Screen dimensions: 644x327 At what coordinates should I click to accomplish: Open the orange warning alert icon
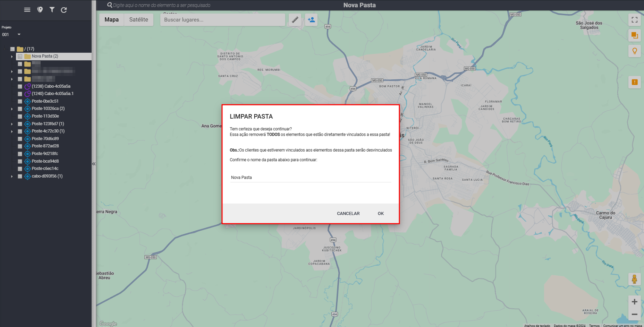(635, 82)
